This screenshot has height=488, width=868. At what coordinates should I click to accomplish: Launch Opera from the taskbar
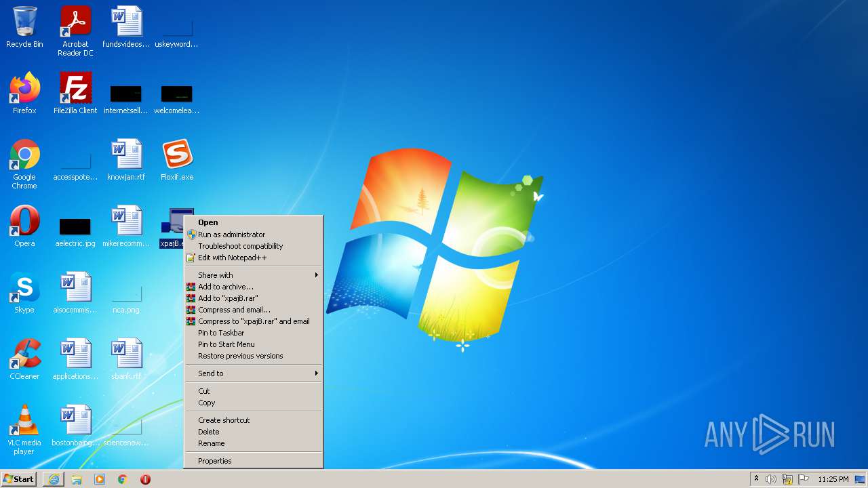(x=145, y=479)
